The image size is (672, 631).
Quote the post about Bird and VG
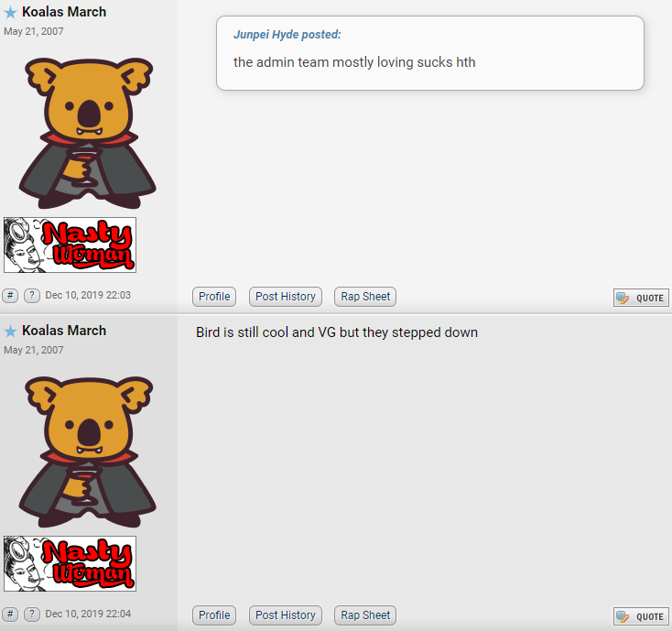click(641, 616)
